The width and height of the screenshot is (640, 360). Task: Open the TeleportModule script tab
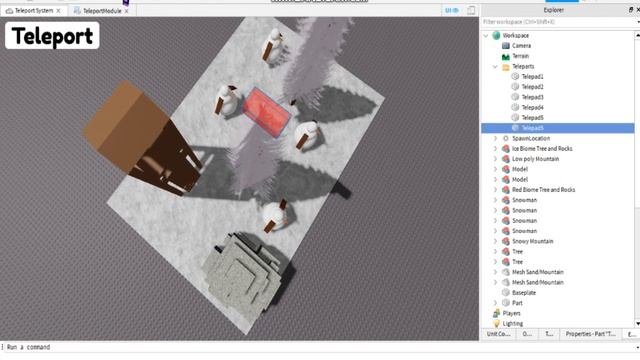click(x=102, y=11)
